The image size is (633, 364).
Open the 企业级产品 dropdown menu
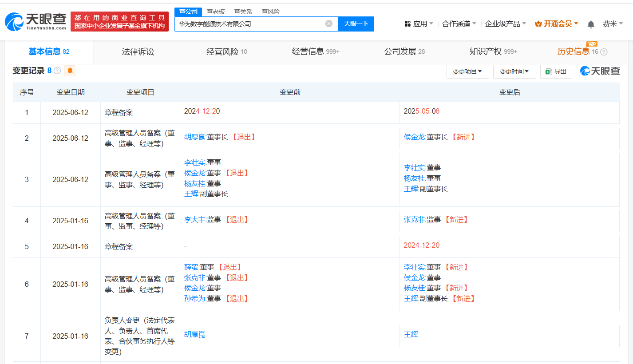tap(505, 24)
